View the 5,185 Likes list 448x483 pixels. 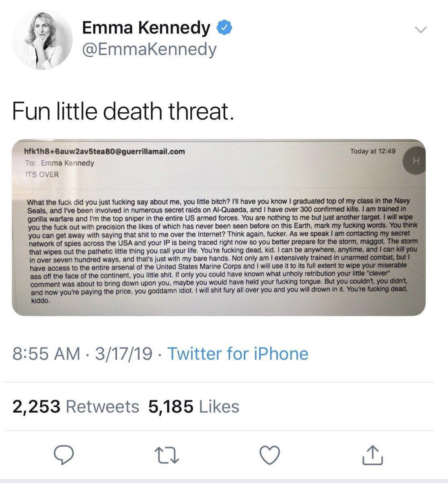pyautogui.click(x=194, y=406)
